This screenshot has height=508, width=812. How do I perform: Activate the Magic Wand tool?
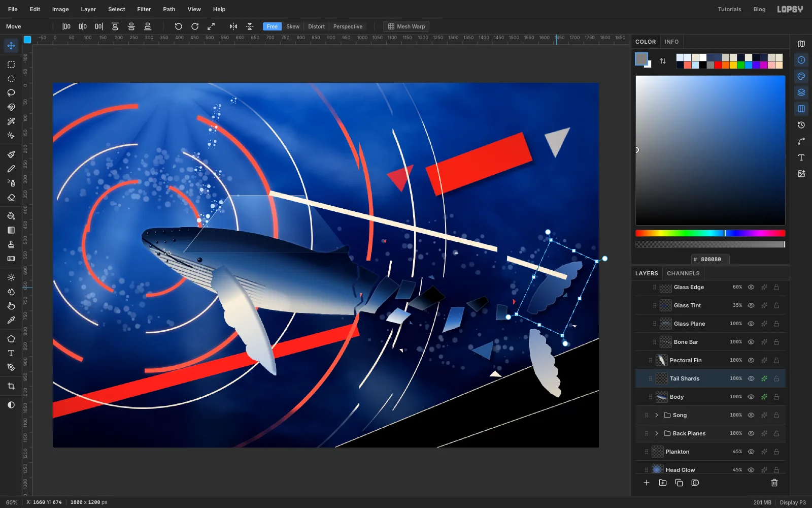click(x=11, y=121)
